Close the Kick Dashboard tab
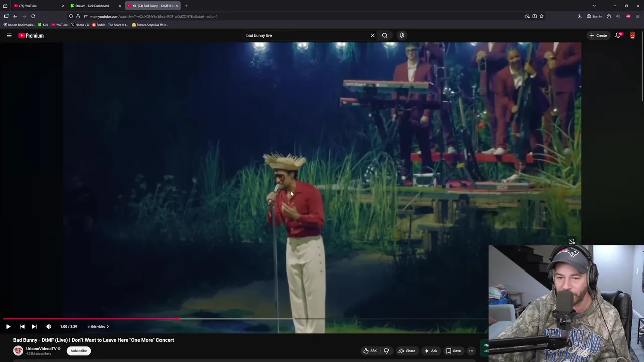Viewport: 644px width, 362px height. coord(120,6)
